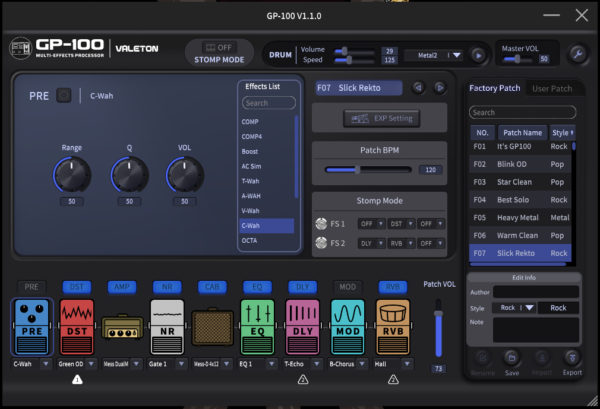This screenshot has width=600, height=409.
Task: Toggle the CAB block on/off label
Action: tap(212, 287)
